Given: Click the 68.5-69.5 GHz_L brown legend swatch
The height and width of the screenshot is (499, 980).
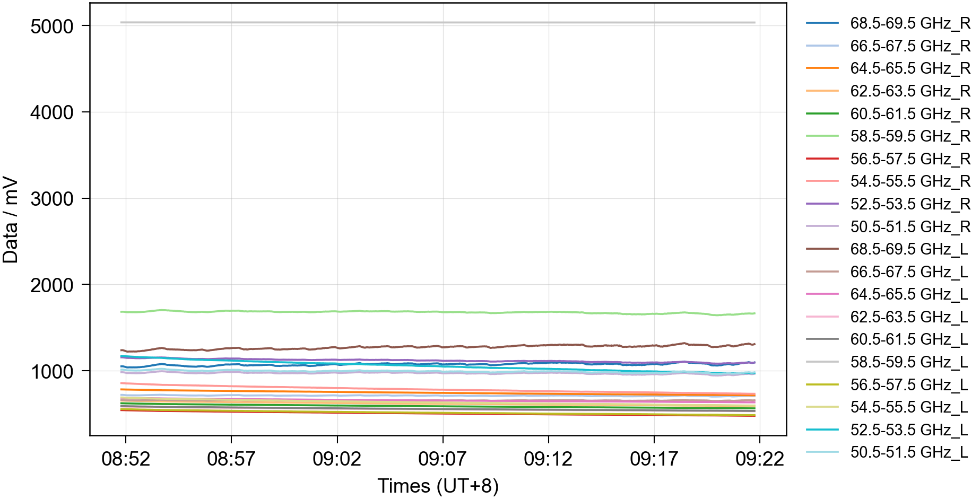Looking at the screenshot, I should (x=822, y=249).
